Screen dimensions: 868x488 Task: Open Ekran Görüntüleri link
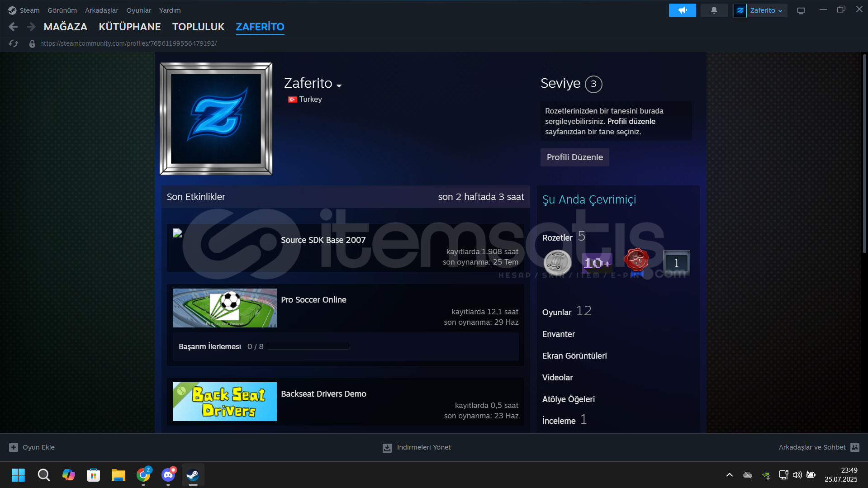pyautogui.click(x=574, y=356)
